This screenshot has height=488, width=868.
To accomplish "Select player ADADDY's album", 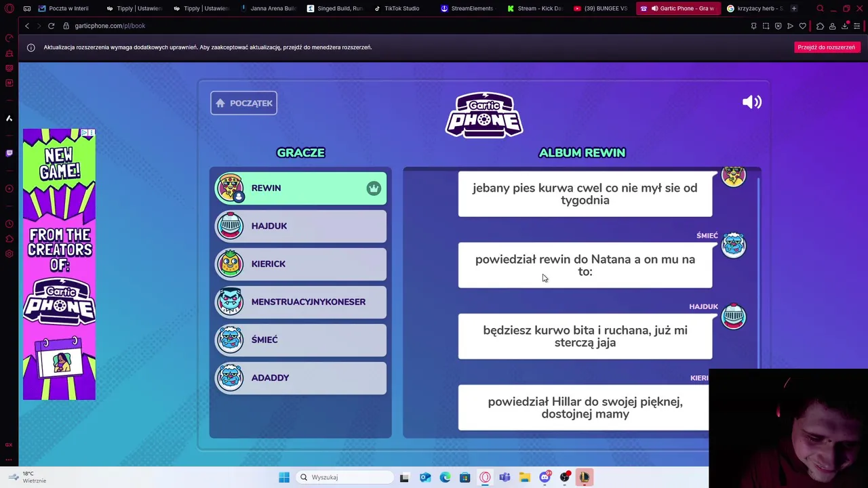I will point(300,378).
